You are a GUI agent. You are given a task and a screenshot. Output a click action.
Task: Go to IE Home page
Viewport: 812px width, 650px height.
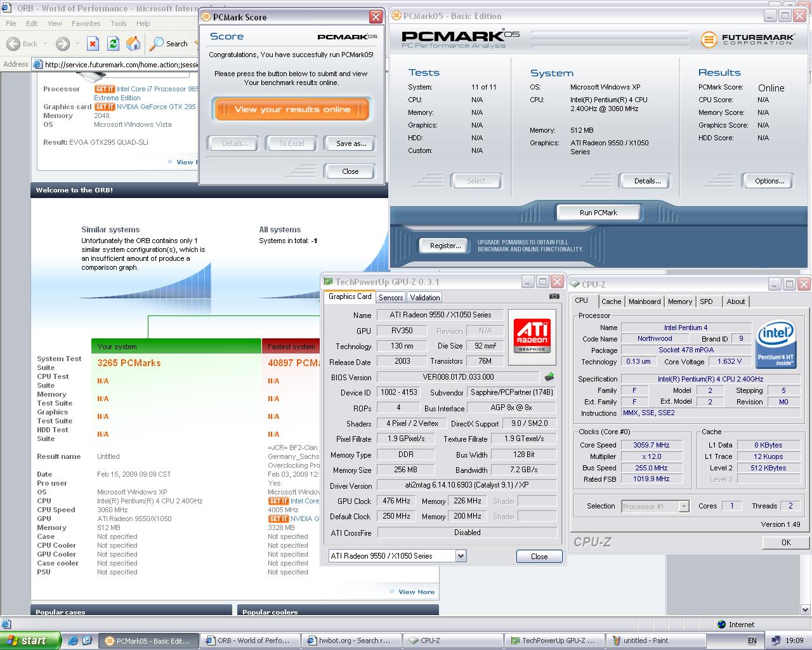click(x=133, y=44)
